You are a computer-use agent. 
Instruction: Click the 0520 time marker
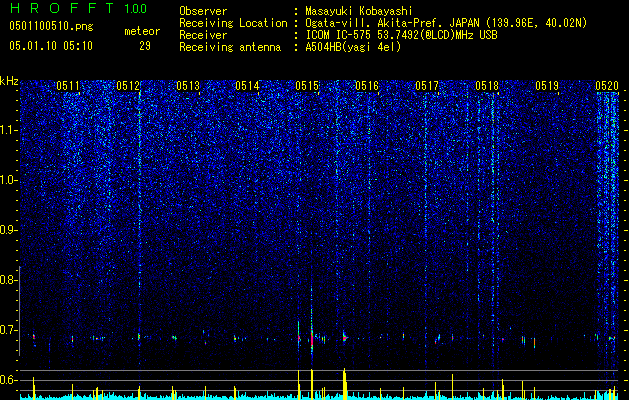(x=607, y=85)
